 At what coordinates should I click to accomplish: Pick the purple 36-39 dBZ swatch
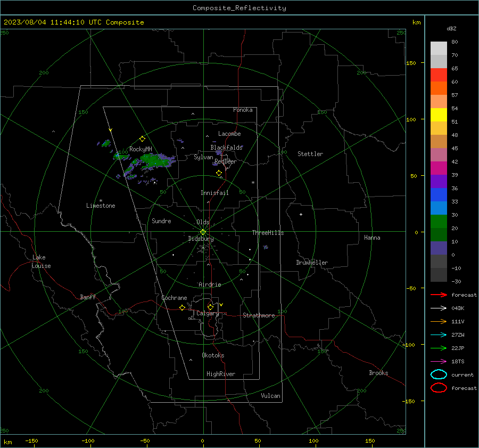[x=439, y=182]
